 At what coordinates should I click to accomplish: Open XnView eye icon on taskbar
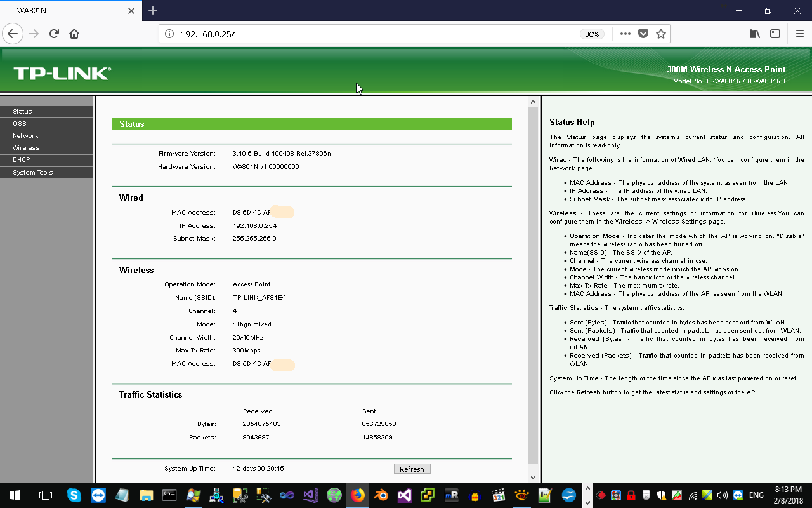pos(522,495)
